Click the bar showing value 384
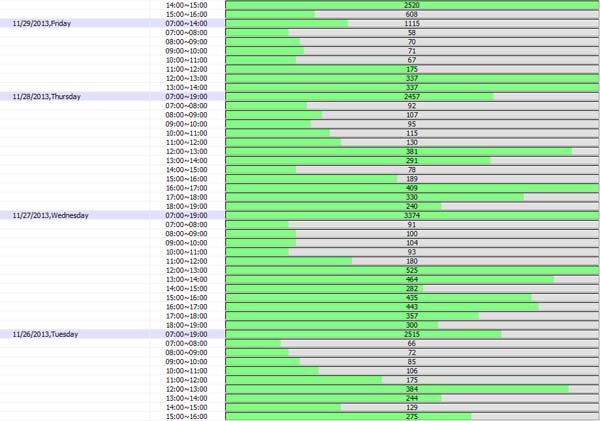600x421 pixels. click(411, 389)
